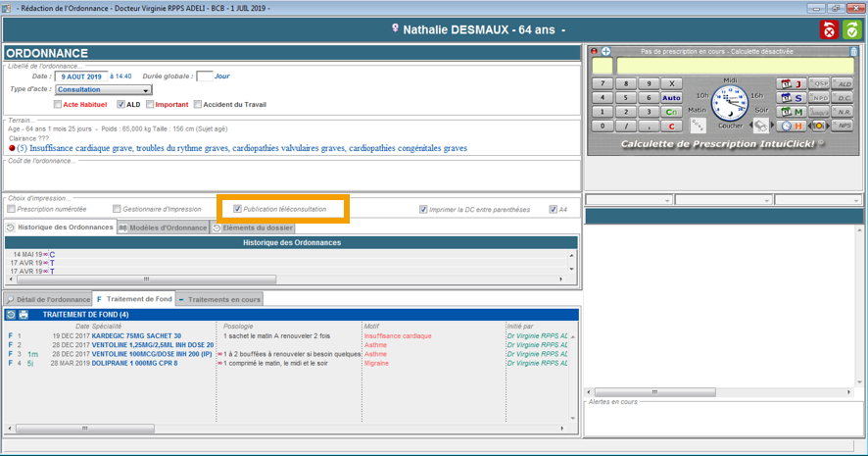Select the KARDEGIC 75MG SACHET 30 treatment
This screenshot has width=868, height=456.
click(135, 335)
